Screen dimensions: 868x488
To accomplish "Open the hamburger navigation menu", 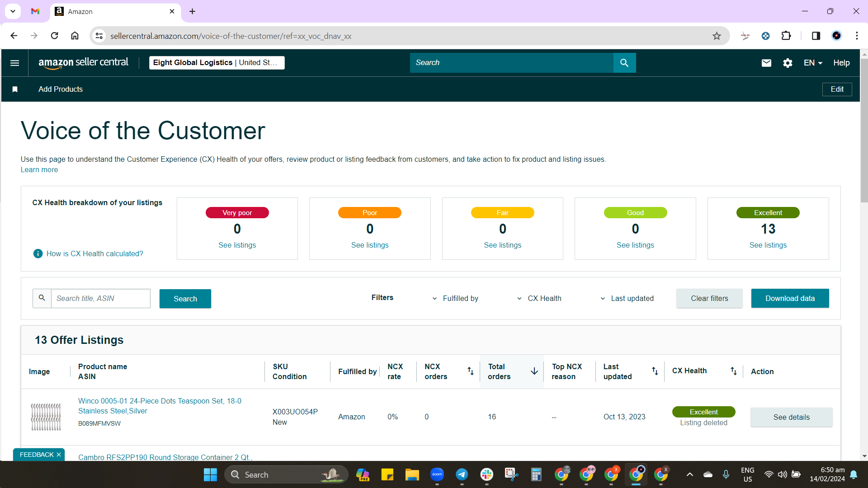I will pyautogui.click(x=14, y=63).
